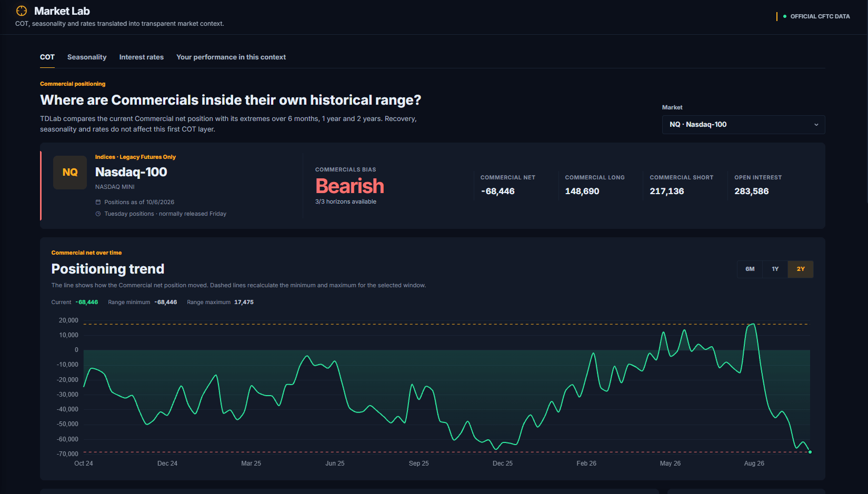Image resolution: width=868 pixels, height=494 pixels.
Task: Click the latest data point on chart line
Action: (810, 452)
